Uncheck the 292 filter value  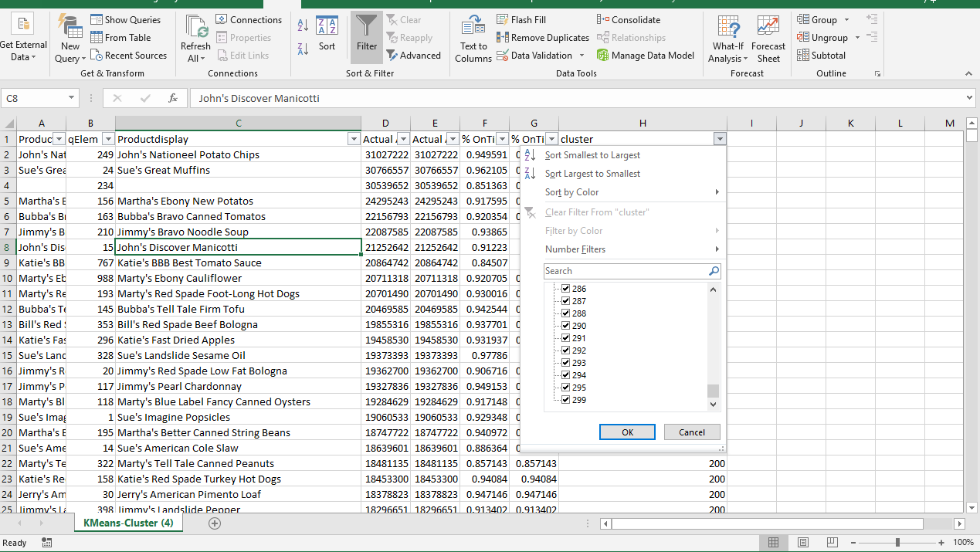[565, 351]
